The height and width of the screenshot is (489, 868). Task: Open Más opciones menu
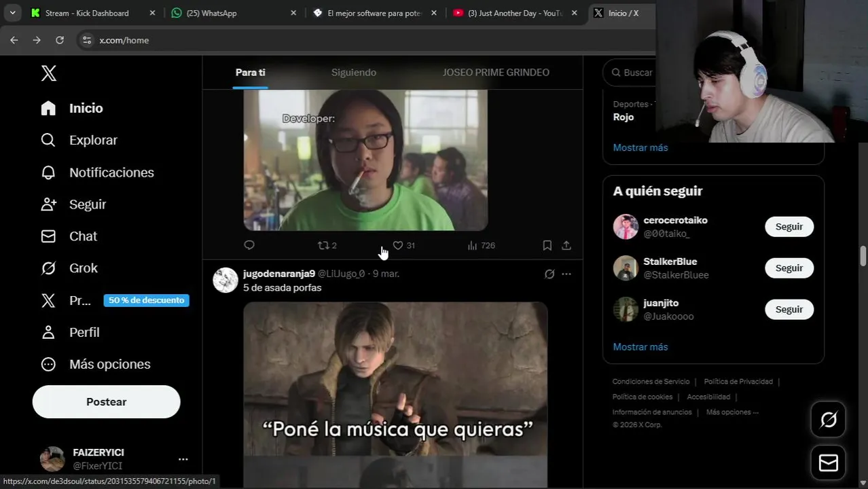95,364
